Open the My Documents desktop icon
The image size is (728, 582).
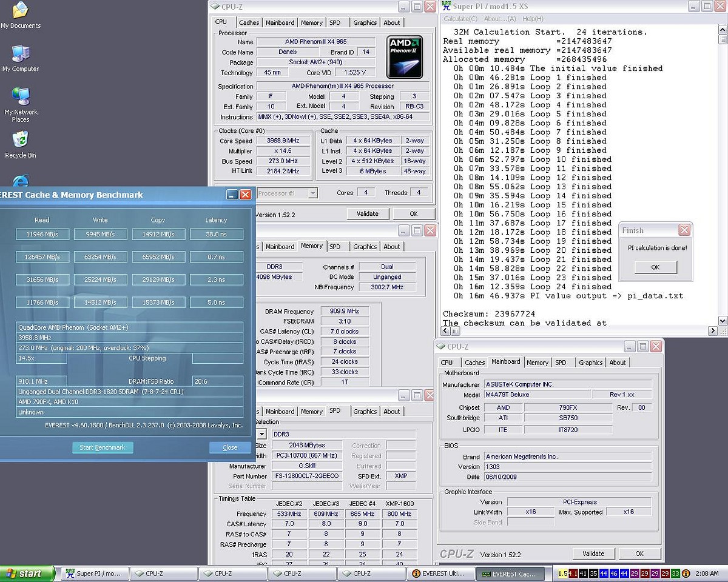coord(21,11)
